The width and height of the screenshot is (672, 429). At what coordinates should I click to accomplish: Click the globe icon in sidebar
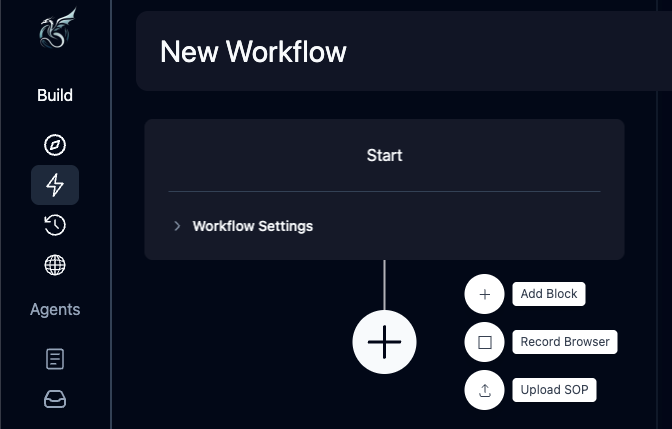(55, 265)
